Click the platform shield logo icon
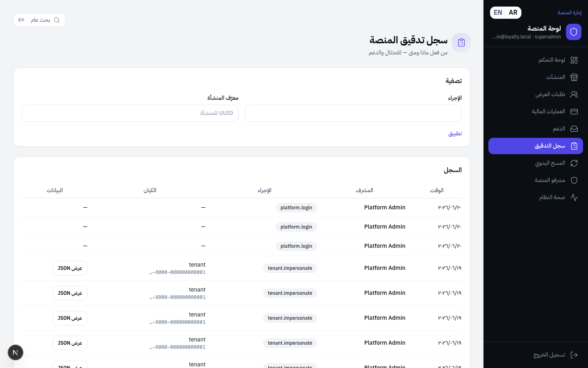Viewport: 588px width, 368px height. pos(574,32)
